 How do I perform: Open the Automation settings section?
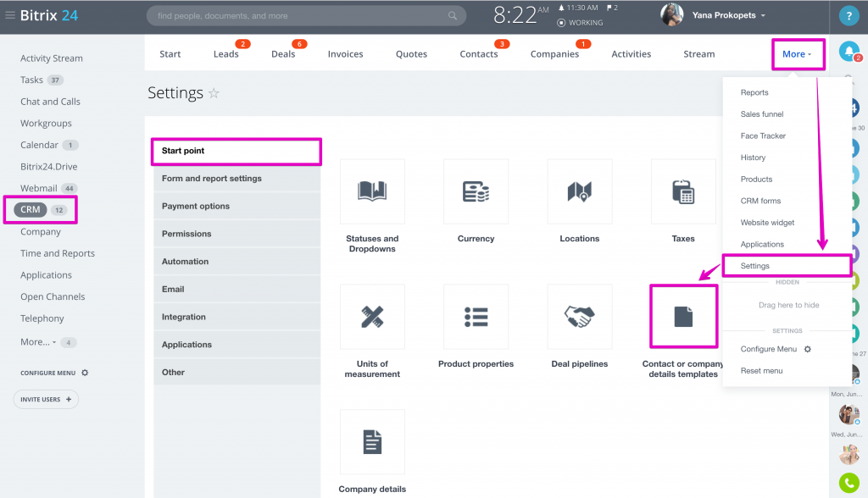[x=237, y=261]
